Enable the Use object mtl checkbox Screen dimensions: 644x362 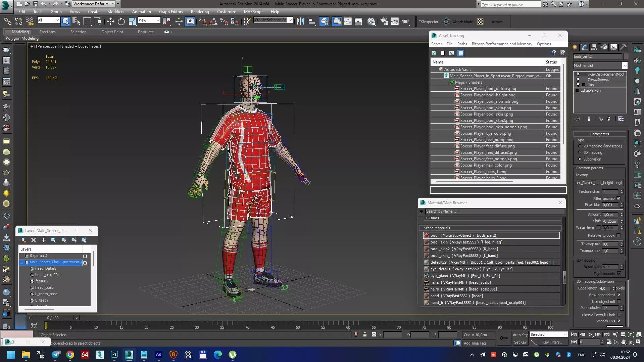(x=619, y=302)
